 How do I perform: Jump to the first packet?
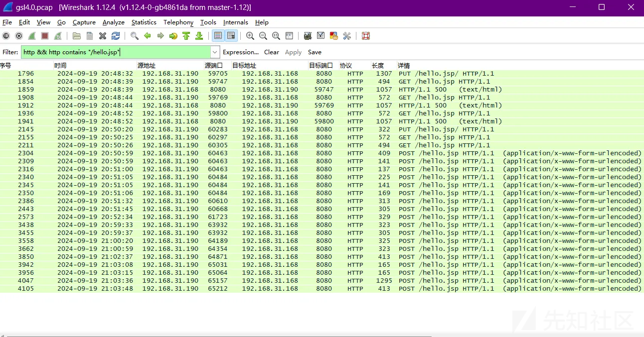pyautogui.click(x=186, y=36)
